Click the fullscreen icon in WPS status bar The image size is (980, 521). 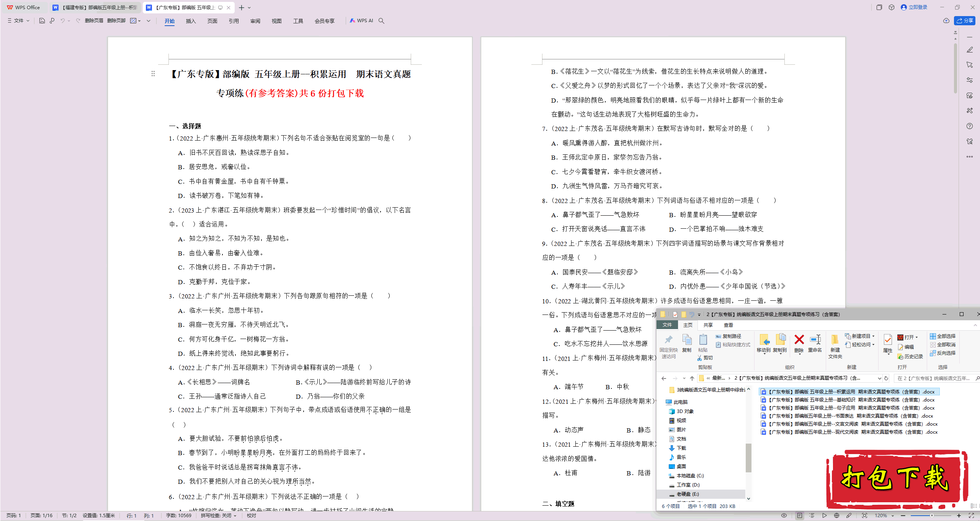tap(971, 516)
